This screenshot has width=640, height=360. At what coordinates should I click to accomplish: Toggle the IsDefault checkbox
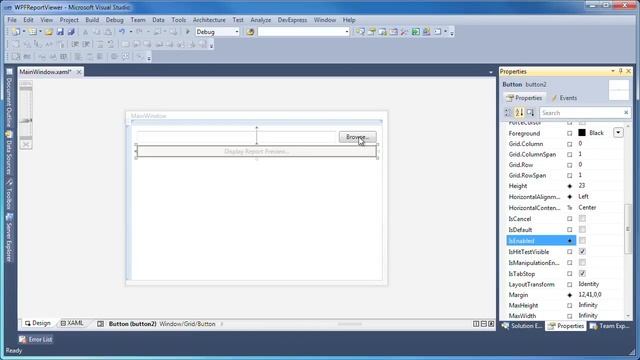582,229
